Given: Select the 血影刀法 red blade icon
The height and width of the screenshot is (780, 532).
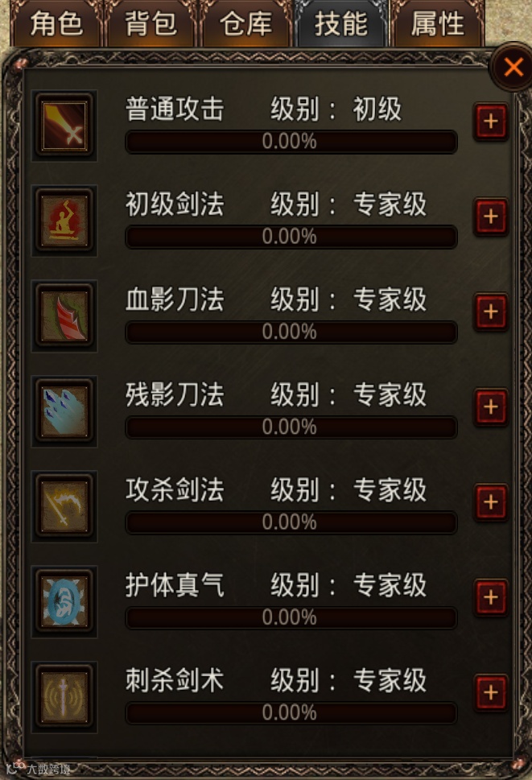Looking at the screenshot, I should coord(64,316).
